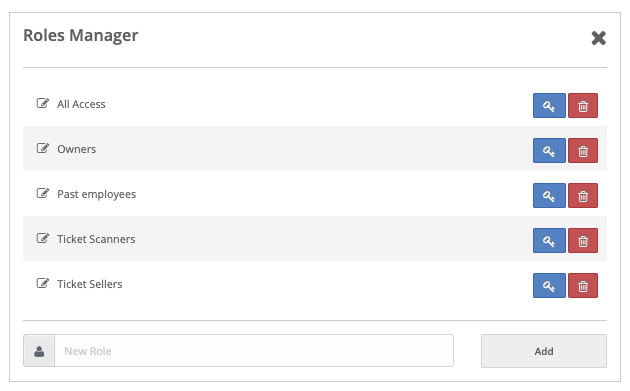This screenshot has height=391, width=630.
Task: Edit the Past employees name icon
Action: pos(43,193)
